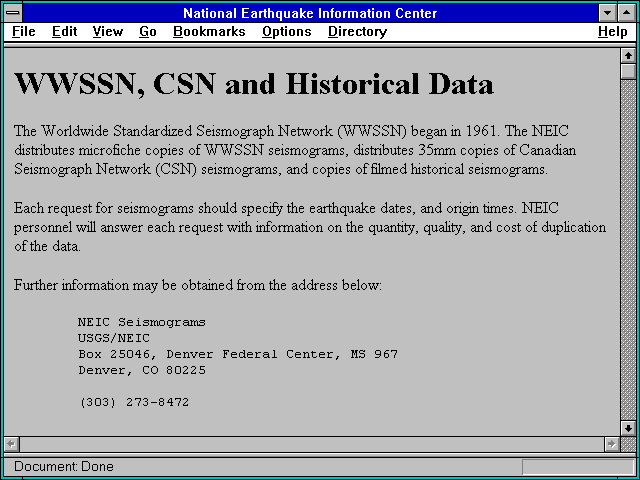
Task: Click the status bar progress indicator box
Action: pyautogui.click(x=578, y=467)
